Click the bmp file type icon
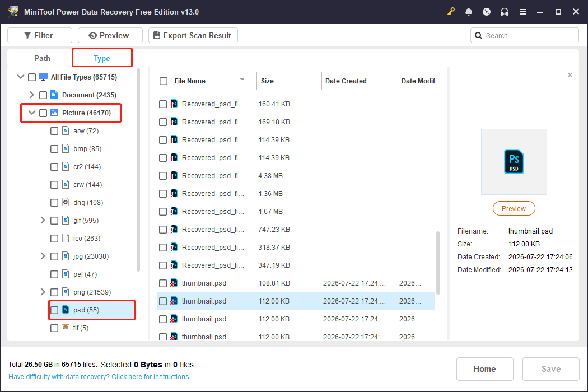The width and height of the screenshot is (588, 392). [x=66, y=148]
